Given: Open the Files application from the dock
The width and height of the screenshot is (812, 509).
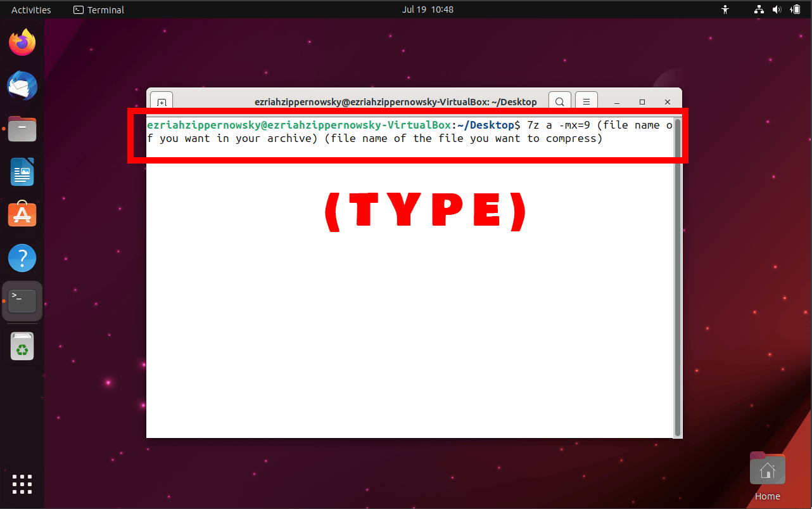Looking at the screenshot, I should [22, 129].
